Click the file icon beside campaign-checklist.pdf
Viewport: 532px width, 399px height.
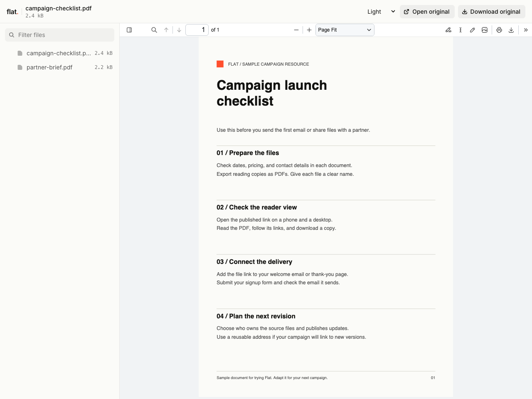(x=20, y=53)
